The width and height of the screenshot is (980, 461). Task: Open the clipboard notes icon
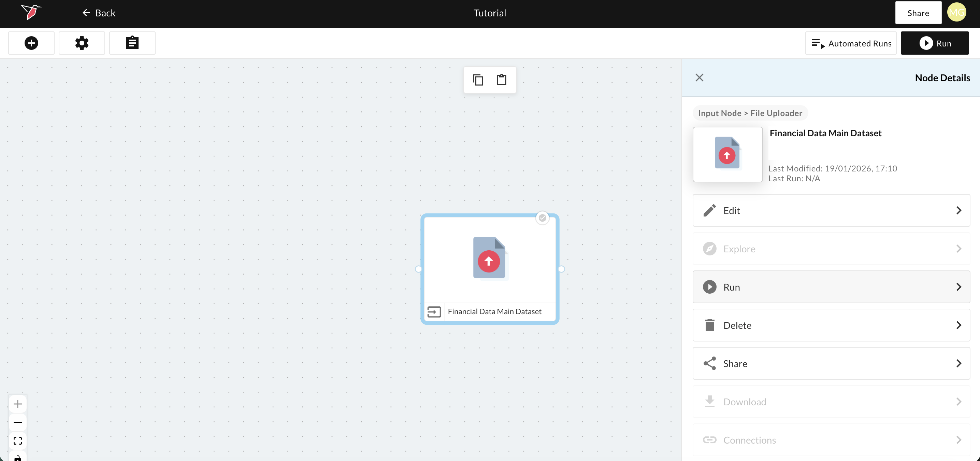pos(132,43)
